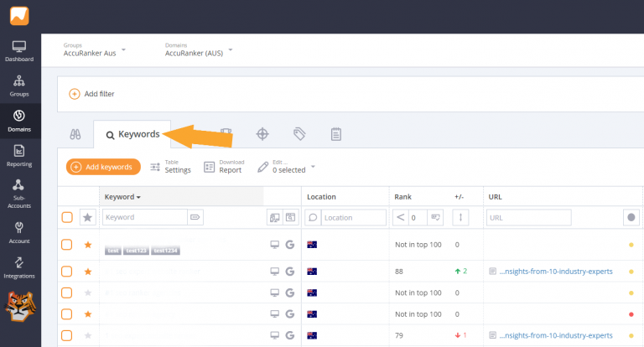This screenshot has height=347, width=644.
Task: Open the Groups dropdown AccuRanker Aus
Action: pos(95,49)
